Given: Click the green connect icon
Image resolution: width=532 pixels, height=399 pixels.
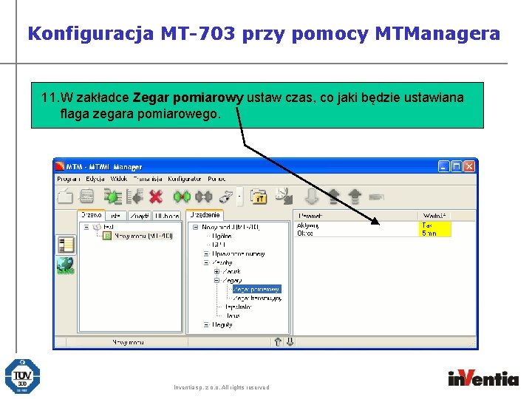Looking at the screenshot, I should (x=182, y=197).
